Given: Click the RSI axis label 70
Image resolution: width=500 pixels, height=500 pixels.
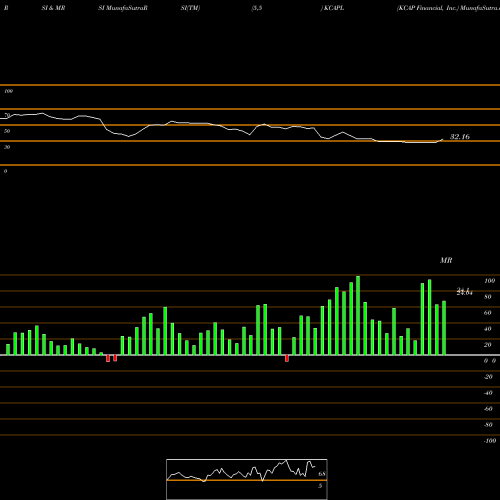Looking at the screenshot, I should coord(7,115).
